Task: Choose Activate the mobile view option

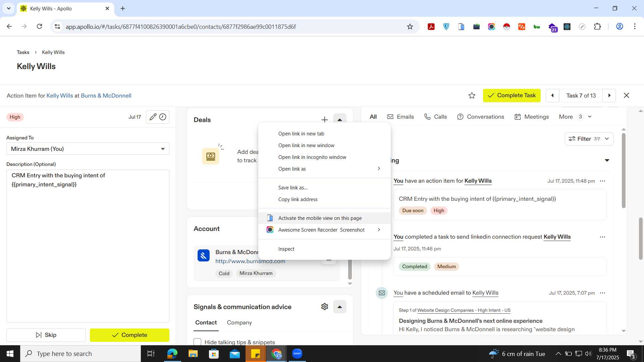Action: coord(324,218)
